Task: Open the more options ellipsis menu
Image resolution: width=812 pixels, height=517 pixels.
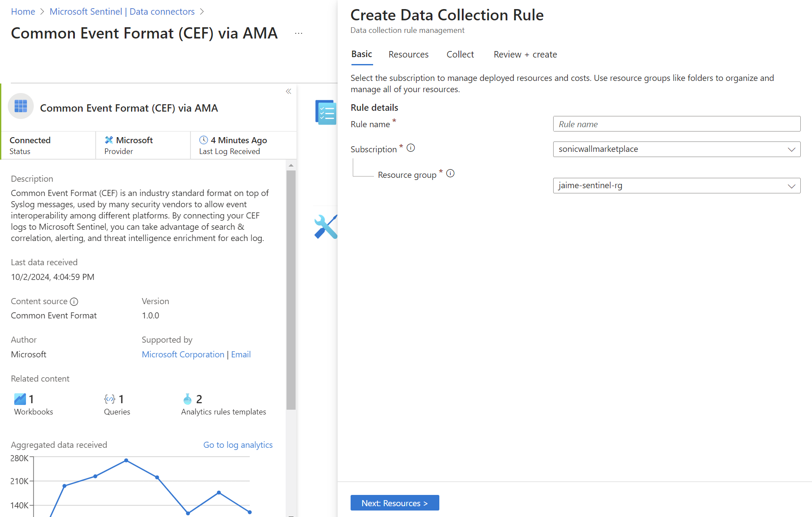Action: (x=299, y=33)
